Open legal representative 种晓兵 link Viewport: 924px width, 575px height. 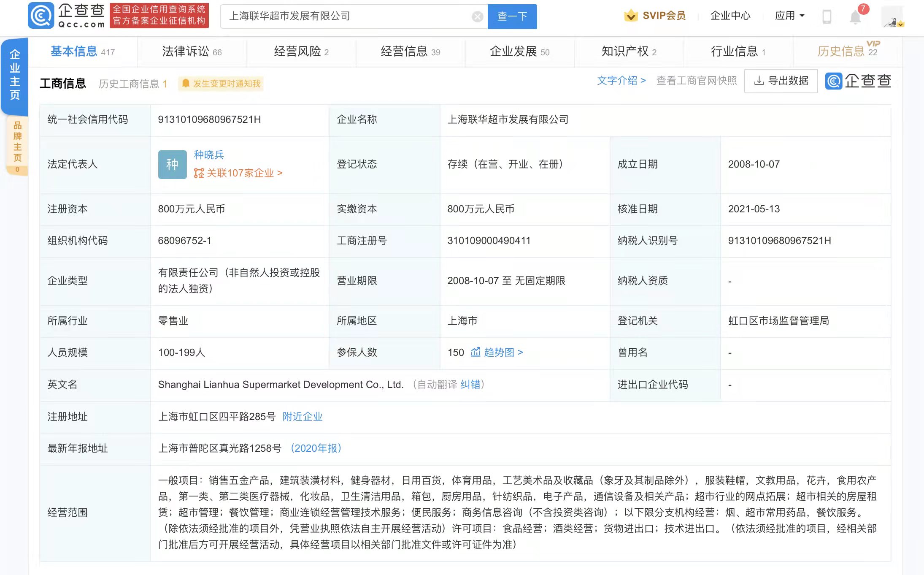tap(209, 155)
